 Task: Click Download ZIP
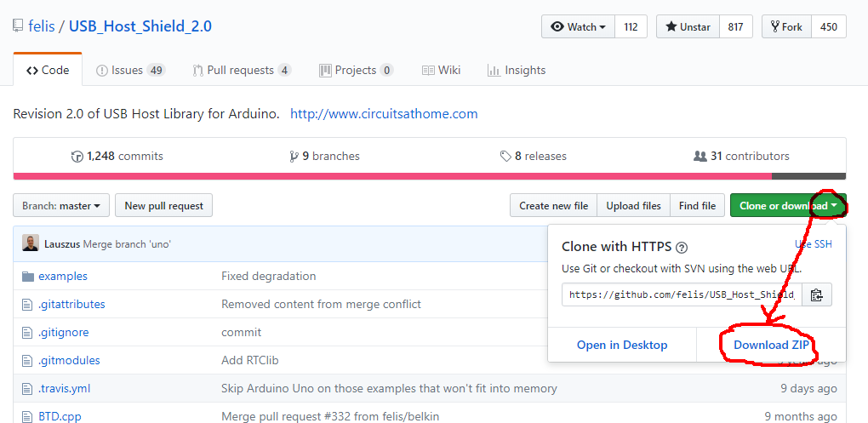pyautogui.click(x=771, y=345)
